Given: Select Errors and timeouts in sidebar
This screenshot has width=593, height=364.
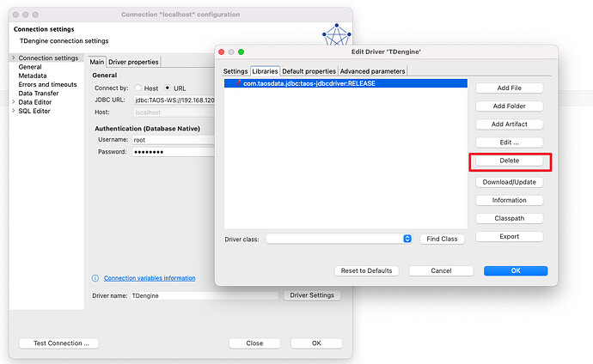Looking at the screenshot, I should [x=47, y=84].
